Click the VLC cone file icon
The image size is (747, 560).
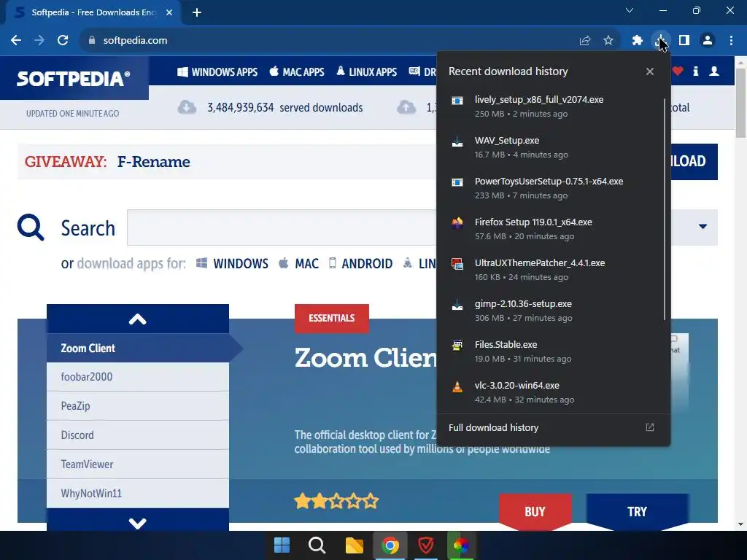click(x=457, y=386)
